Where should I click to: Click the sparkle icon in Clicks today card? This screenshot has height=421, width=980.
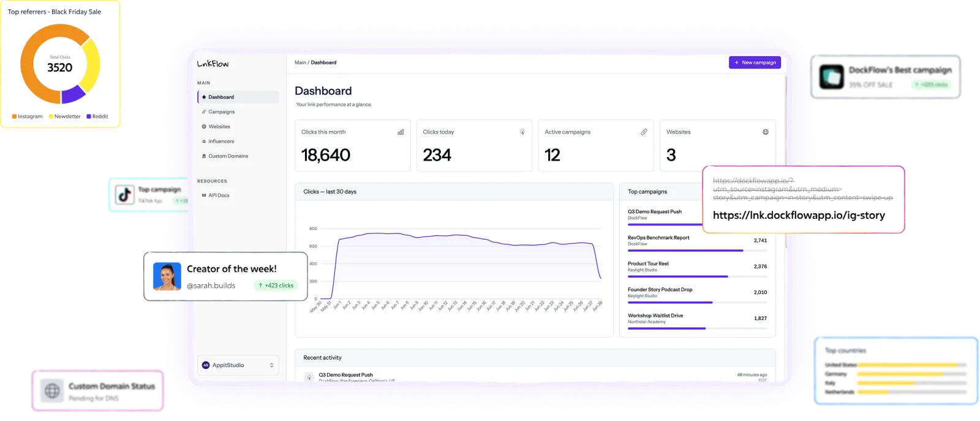(x=522, y=132)
